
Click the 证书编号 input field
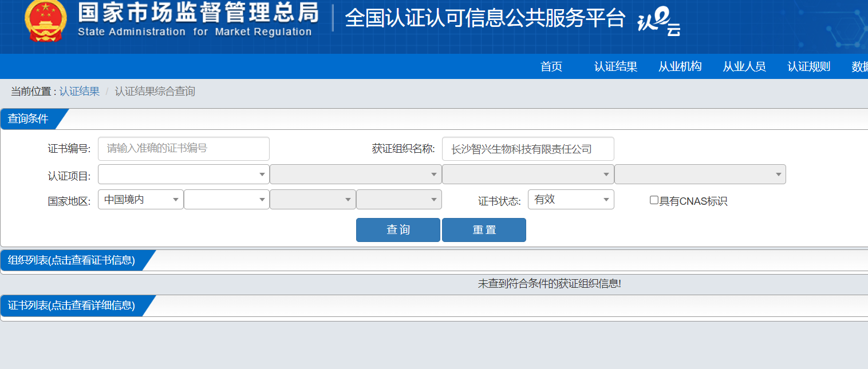[184, 149]
